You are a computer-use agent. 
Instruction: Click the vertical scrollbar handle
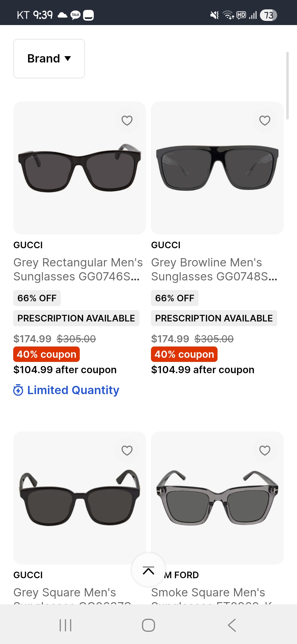287,85
